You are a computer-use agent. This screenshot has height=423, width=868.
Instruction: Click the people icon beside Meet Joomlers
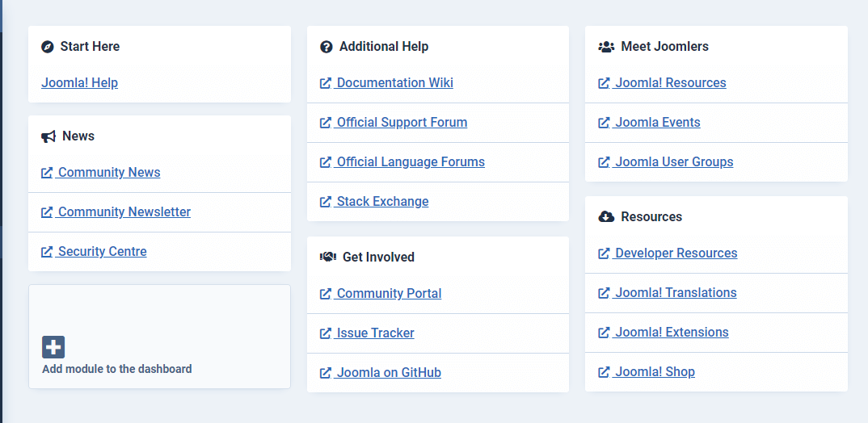click(607, 47)
